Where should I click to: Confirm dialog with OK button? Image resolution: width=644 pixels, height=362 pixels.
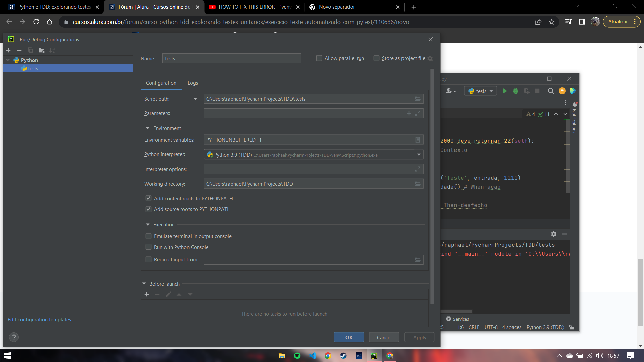click(x=349, y=337)
